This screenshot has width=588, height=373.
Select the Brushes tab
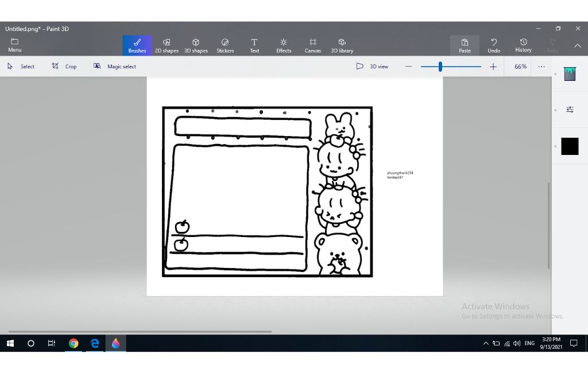click(137, 46)
